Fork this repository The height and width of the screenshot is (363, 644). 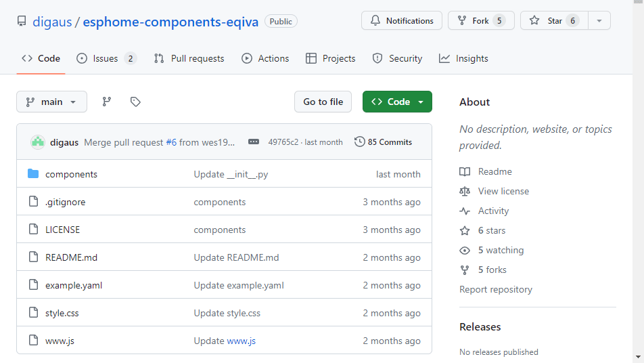tap(481, 20)
